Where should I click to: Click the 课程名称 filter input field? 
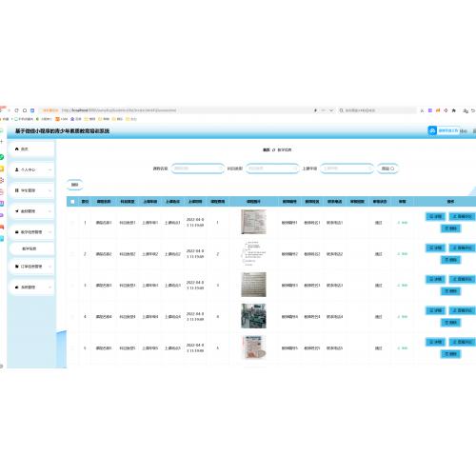(x=197, y=169)
